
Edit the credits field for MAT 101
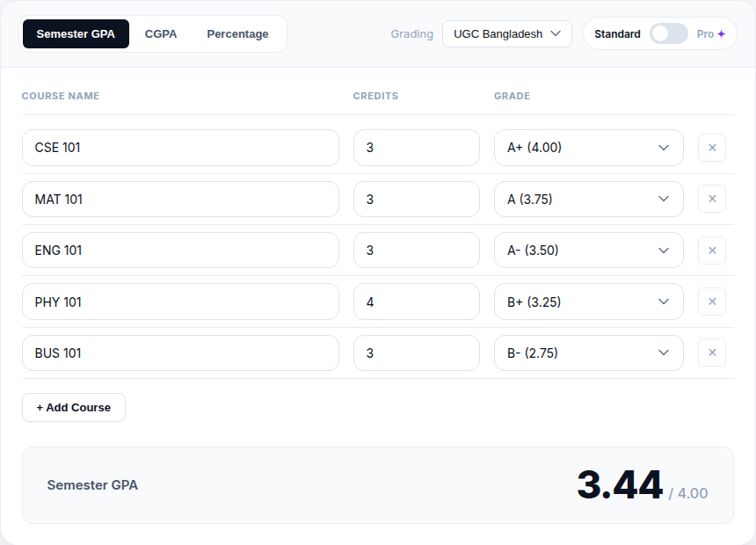(417, 200)
